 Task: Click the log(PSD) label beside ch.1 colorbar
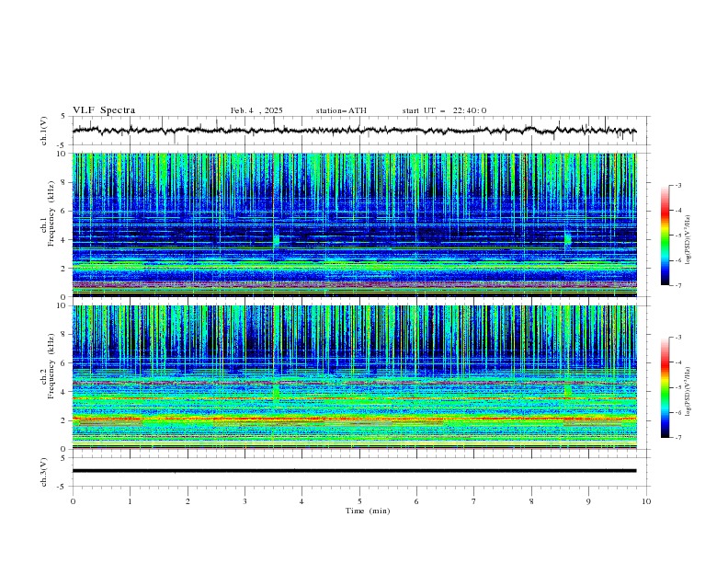(x=688, y=240)
